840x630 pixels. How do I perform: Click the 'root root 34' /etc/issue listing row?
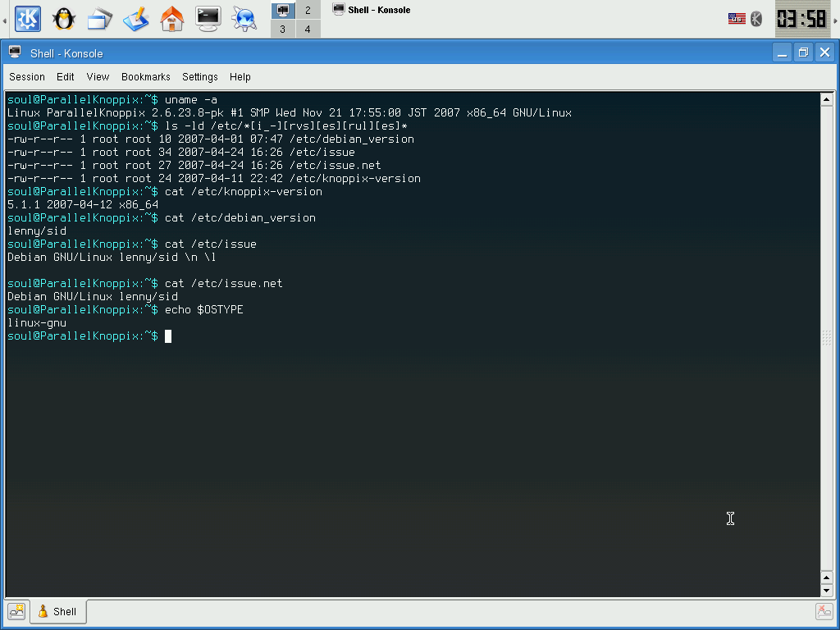pos(181,152)
